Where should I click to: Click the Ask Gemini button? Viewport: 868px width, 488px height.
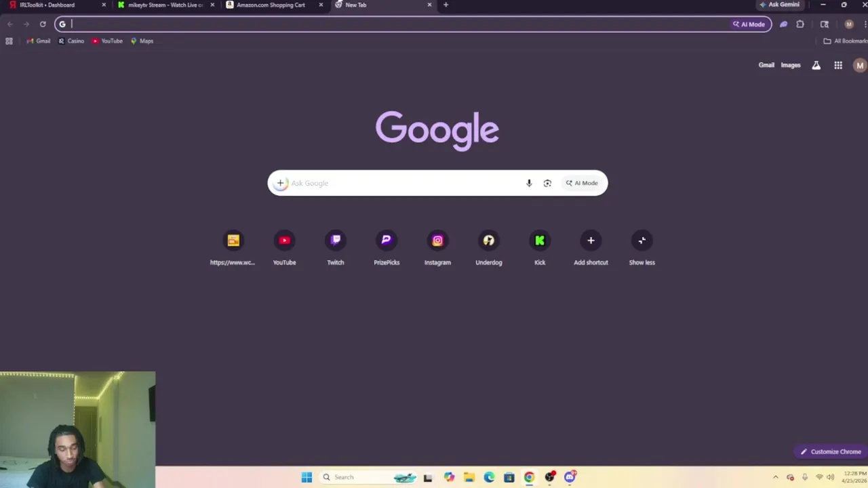[x=779, y=5]
